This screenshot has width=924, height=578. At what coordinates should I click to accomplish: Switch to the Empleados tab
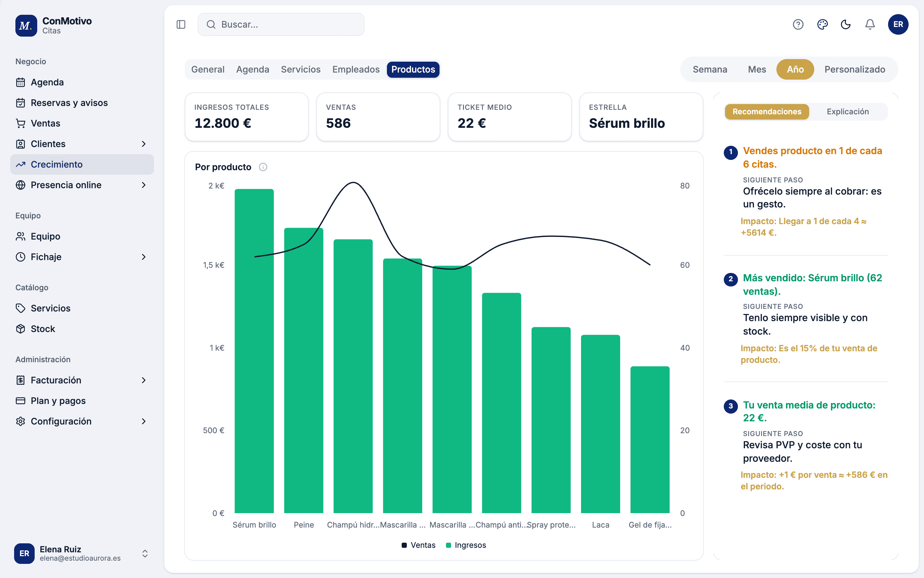pyautogui.click(x=356, y=69)
